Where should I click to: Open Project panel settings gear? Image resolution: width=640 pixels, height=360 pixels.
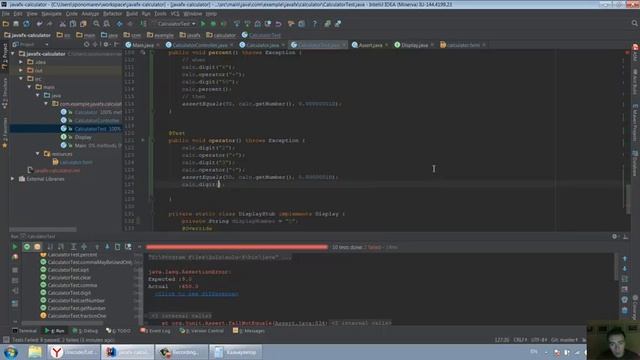pyautogui.click(x=106, y=44)
